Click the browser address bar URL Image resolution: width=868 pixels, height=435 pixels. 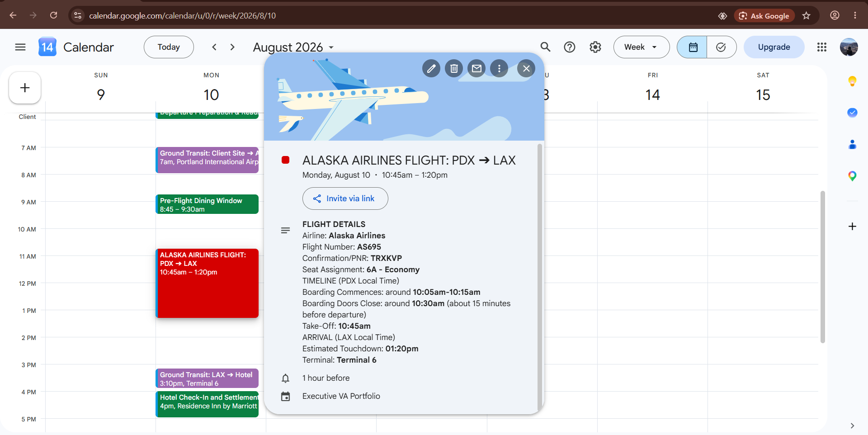click(182, 16)
